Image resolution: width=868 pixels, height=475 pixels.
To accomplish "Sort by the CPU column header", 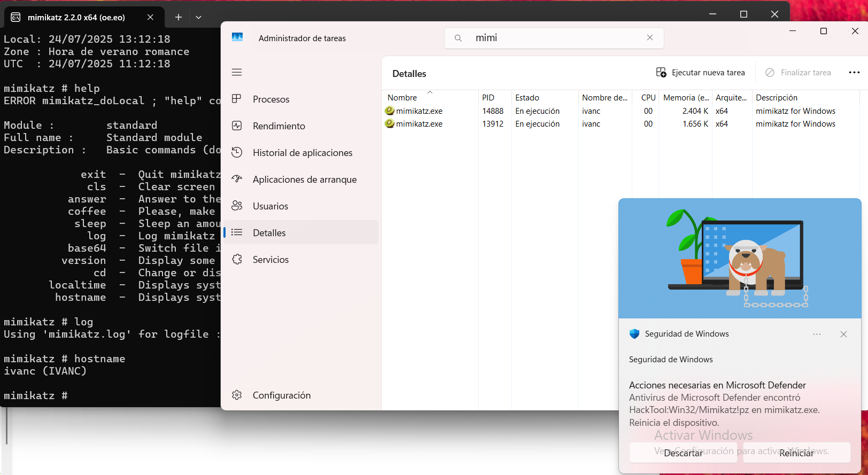I will coord(646,97).
